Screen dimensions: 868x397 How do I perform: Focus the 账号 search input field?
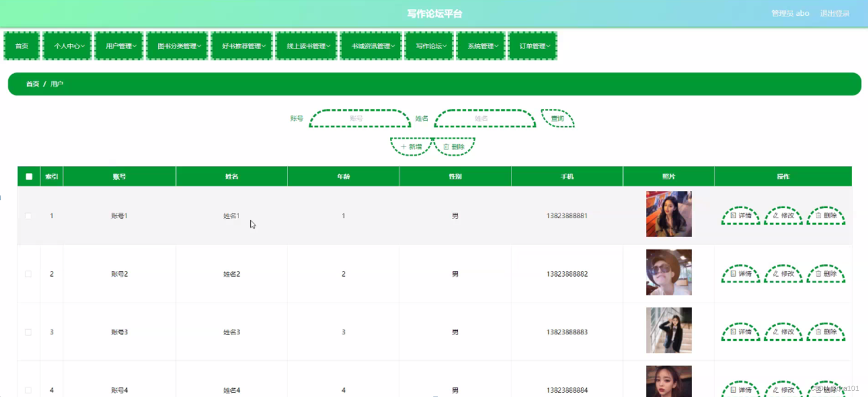(359, 119)
